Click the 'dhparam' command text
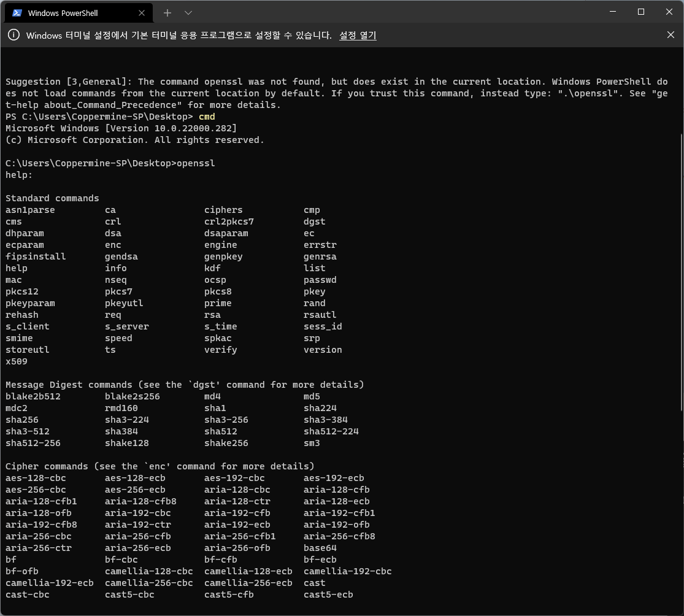The image size is (684, 616). pos(25,233)
